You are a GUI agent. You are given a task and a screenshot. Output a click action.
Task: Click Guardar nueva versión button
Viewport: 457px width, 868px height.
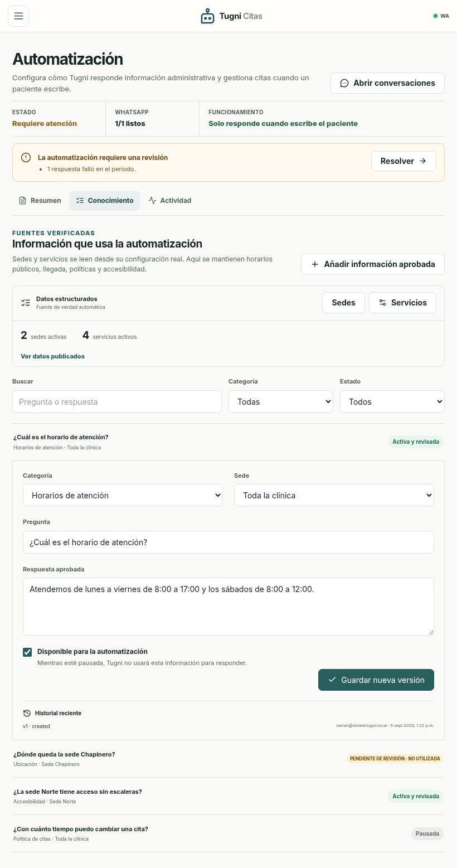pos(376,680)
